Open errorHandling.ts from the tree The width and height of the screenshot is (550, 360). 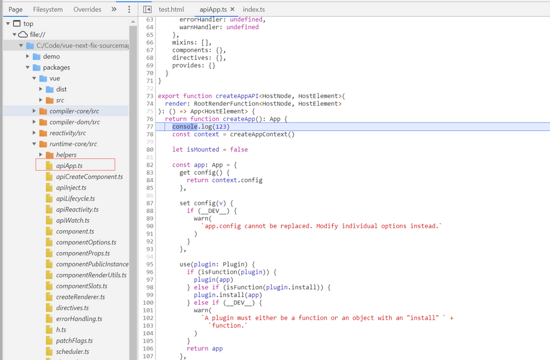(x=79, y=319)
